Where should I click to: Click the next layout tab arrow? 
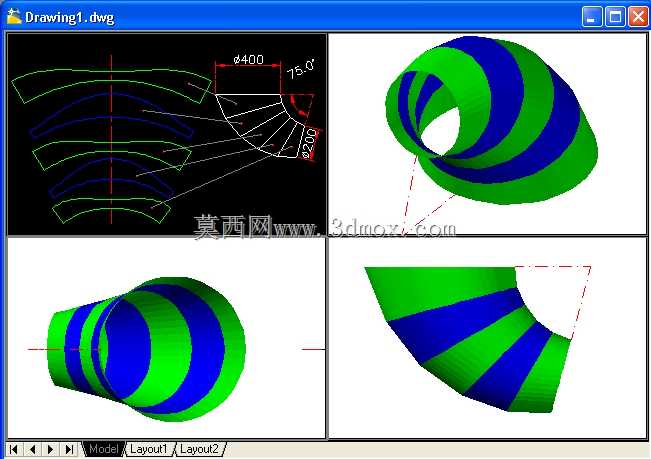click(51, 449)
